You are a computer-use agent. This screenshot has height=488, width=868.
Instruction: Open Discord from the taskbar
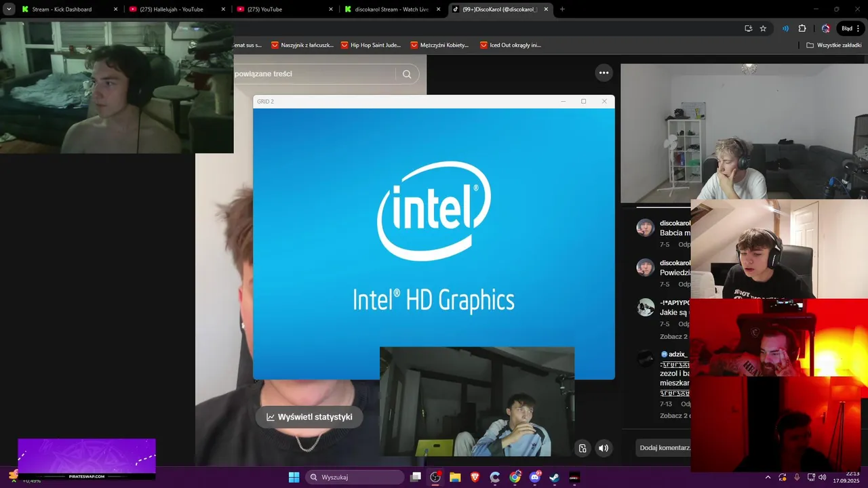(x=535, y=477)
